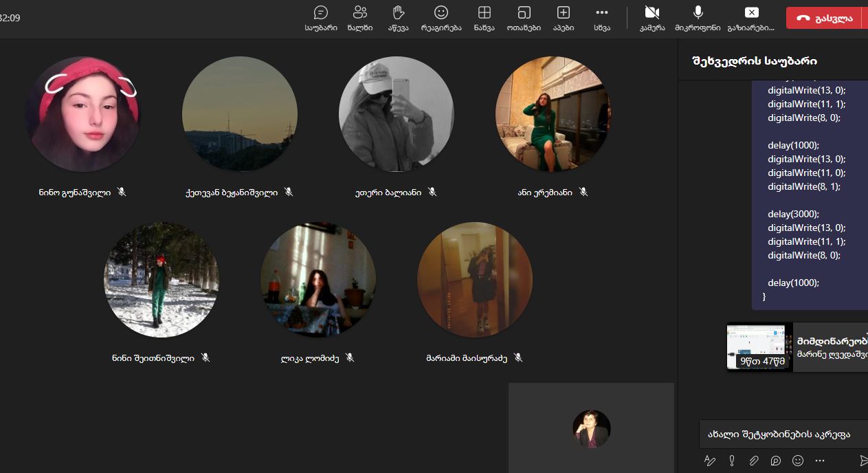Attach a file using the paperclip icon
Viewport: 868px width, 473px height.
point(754,461)
